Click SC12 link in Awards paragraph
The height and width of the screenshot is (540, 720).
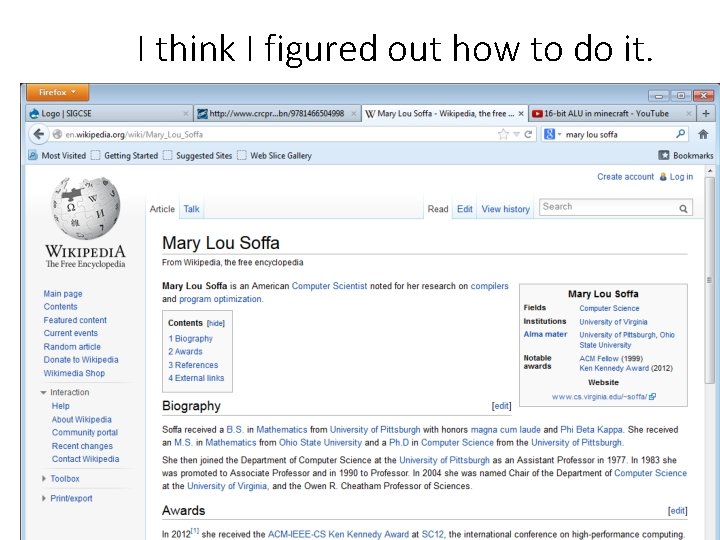[433, 534]
